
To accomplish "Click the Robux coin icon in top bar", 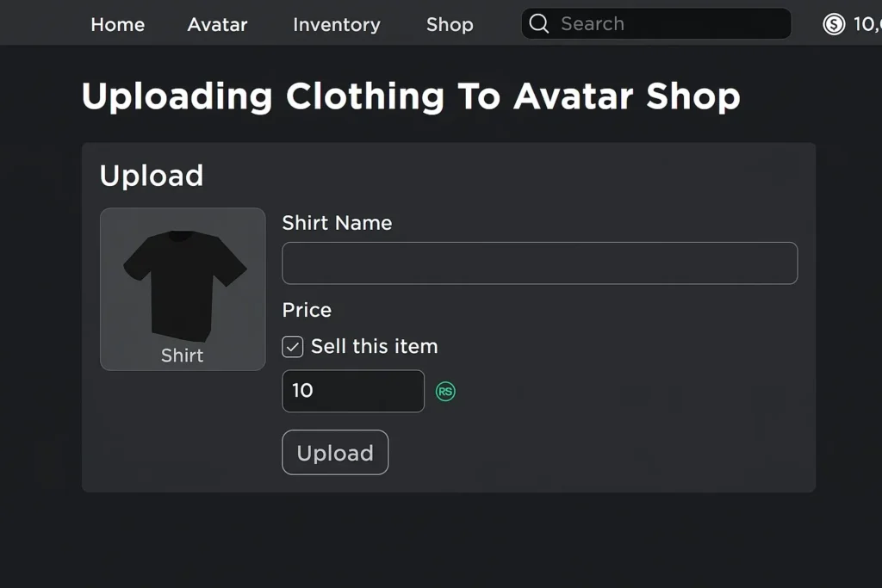I will [834, 24].
